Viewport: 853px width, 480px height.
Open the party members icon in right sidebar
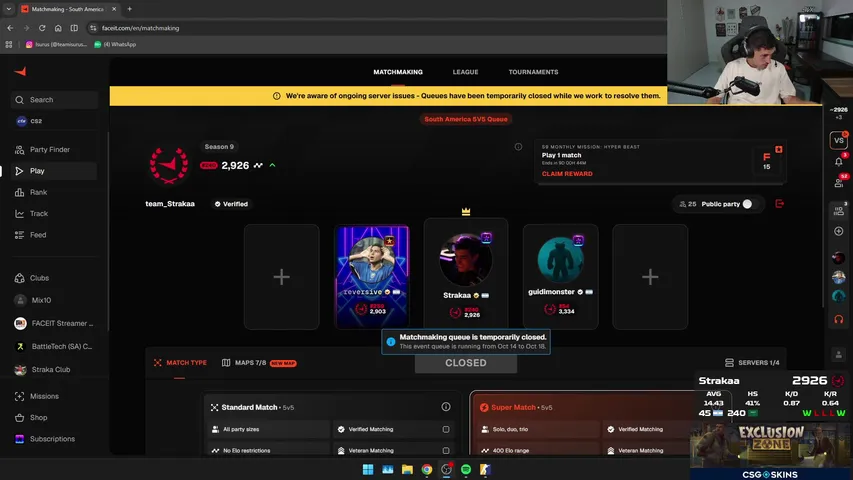coord(838,211)
